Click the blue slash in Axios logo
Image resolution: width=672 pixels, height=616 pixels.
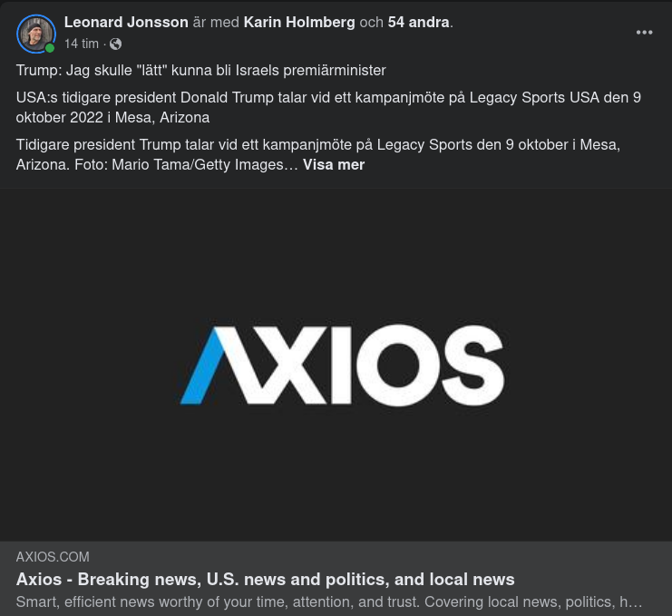click(x=202, y=367)
